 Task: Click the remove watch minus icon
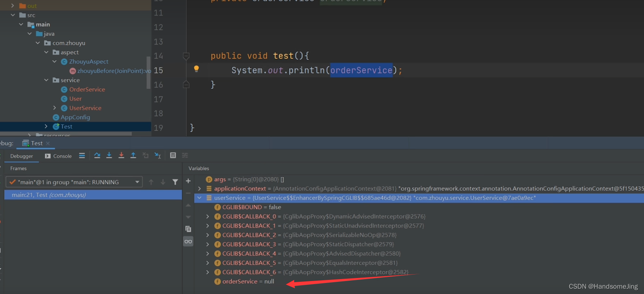coord(188,193)
